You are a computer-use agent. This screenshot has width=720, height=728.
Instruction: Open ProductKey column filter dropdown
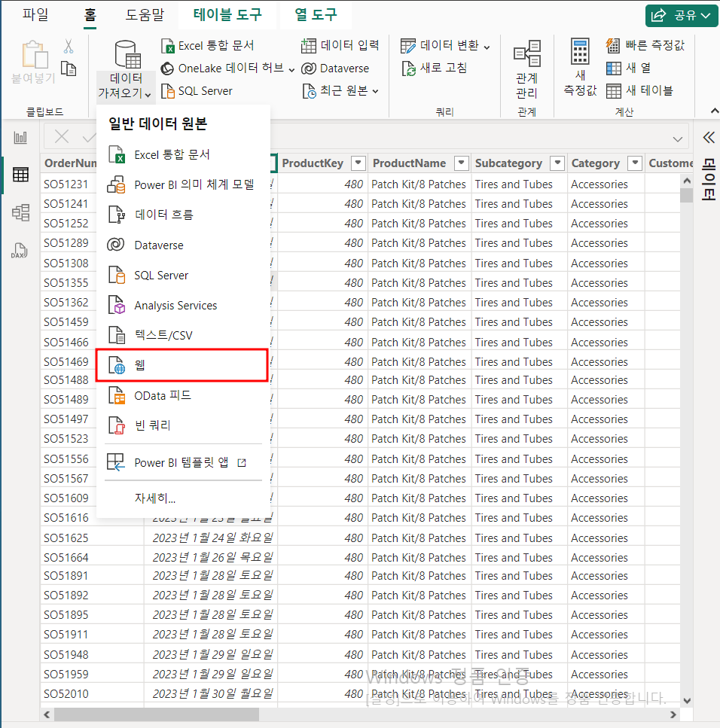[358, 163]
